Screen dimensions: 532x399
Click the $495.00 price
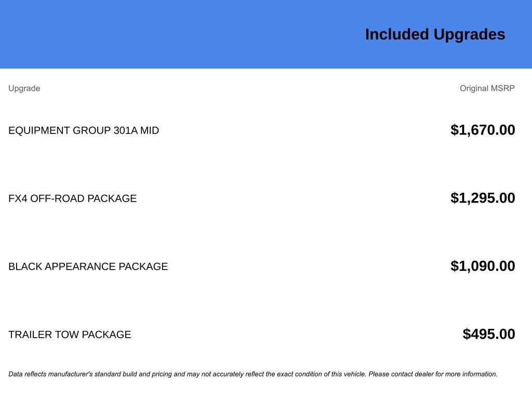(489, 334)
